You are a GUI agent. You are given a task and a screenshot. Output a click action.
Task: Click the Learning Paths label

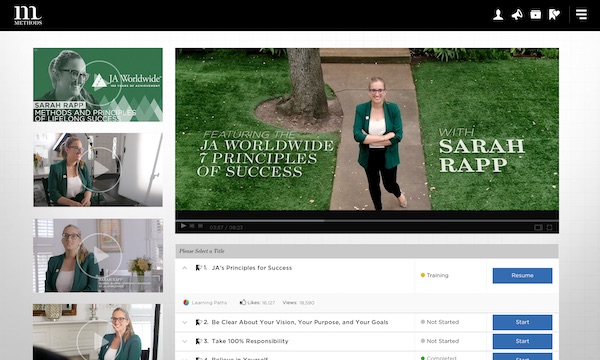209,303
